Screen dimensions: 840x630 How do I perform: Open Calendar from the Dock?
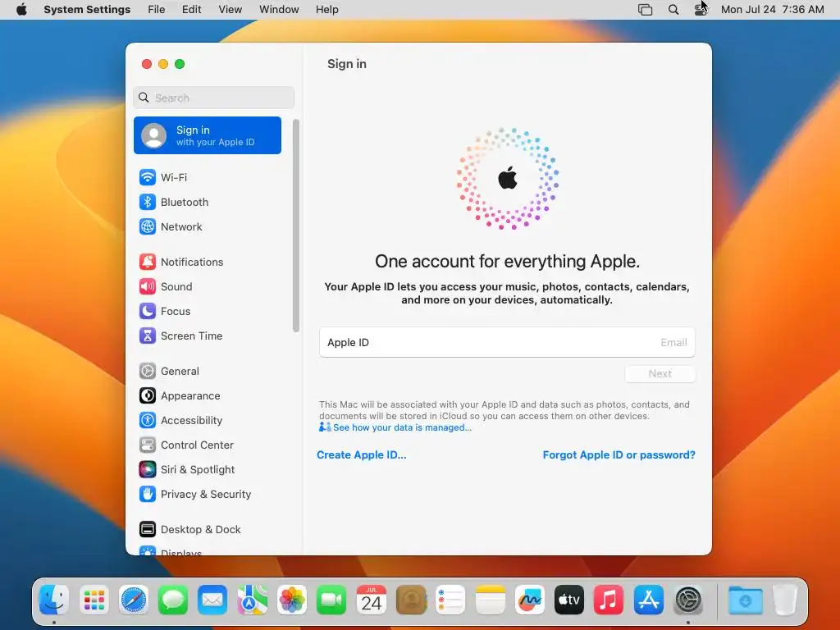point(372,600)
